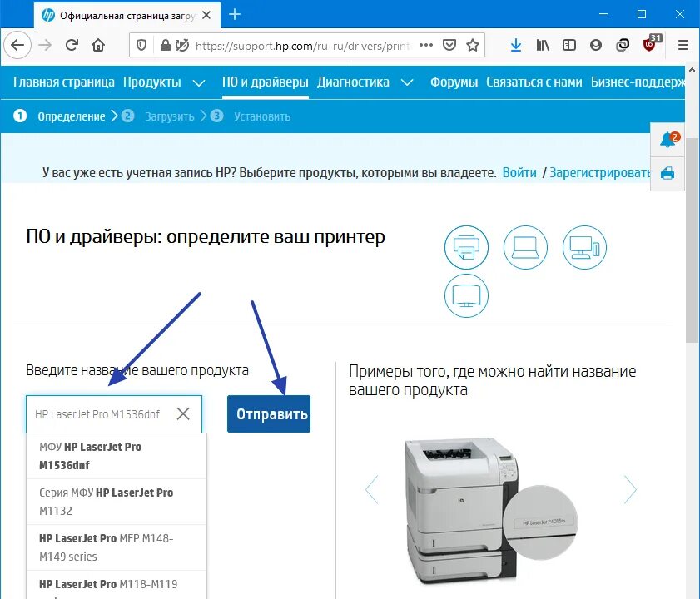Click the Зарегистрироваться link

pos(599,173)
